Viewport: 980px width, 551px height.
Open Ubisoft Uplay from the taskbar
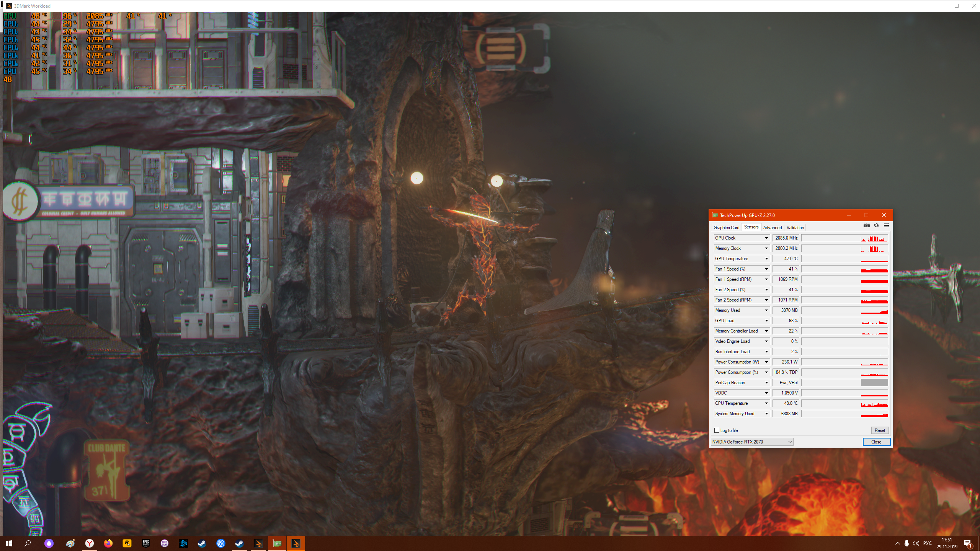coord(220,543)
